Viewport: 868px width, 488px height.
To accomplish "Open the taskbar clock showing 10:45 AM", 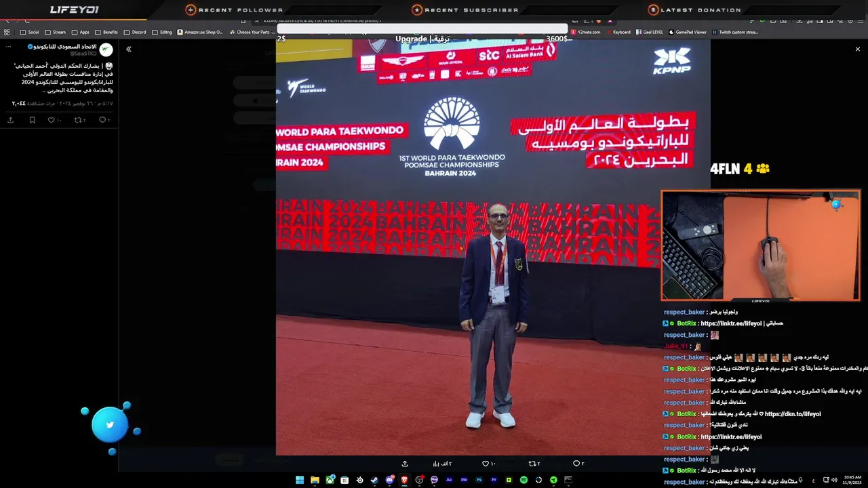I will [853, 480].
